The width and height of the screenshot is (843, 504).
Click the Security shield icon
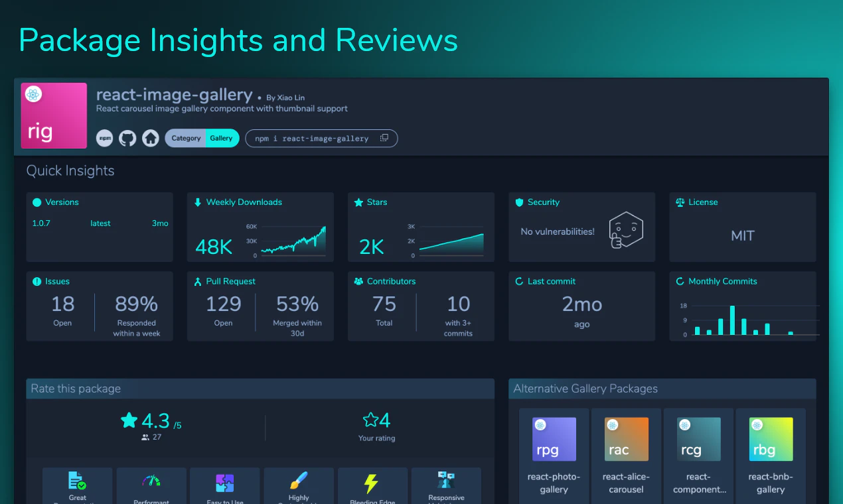pyautogui.click(x=519, y=202)
